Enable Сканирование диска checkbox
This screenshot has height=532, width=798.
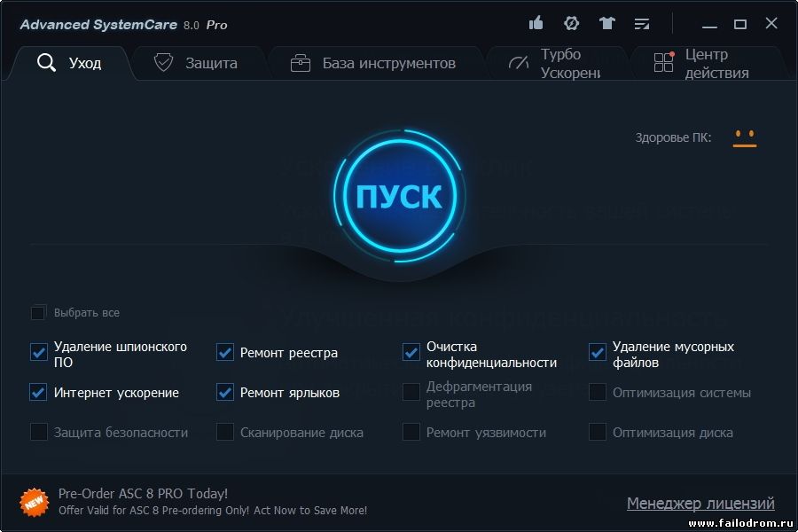click(x=225, y=432)
